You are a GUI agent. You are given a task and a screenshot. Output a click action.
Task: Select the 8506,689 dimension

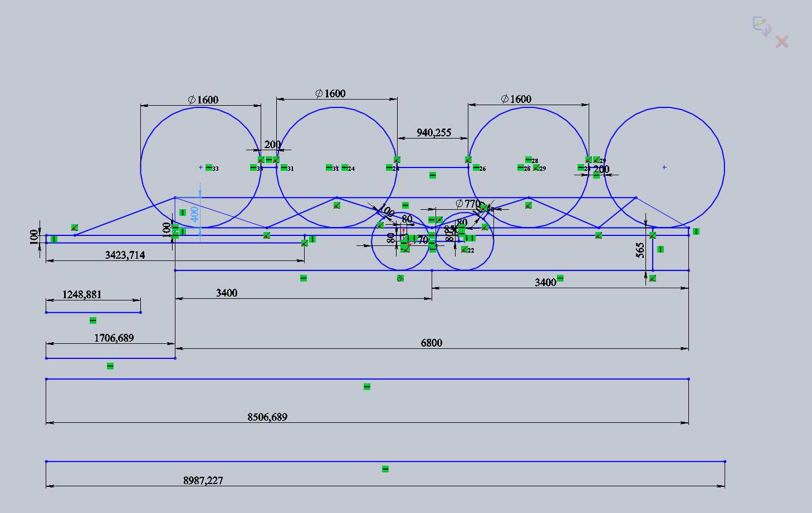(x=267, y=417)
